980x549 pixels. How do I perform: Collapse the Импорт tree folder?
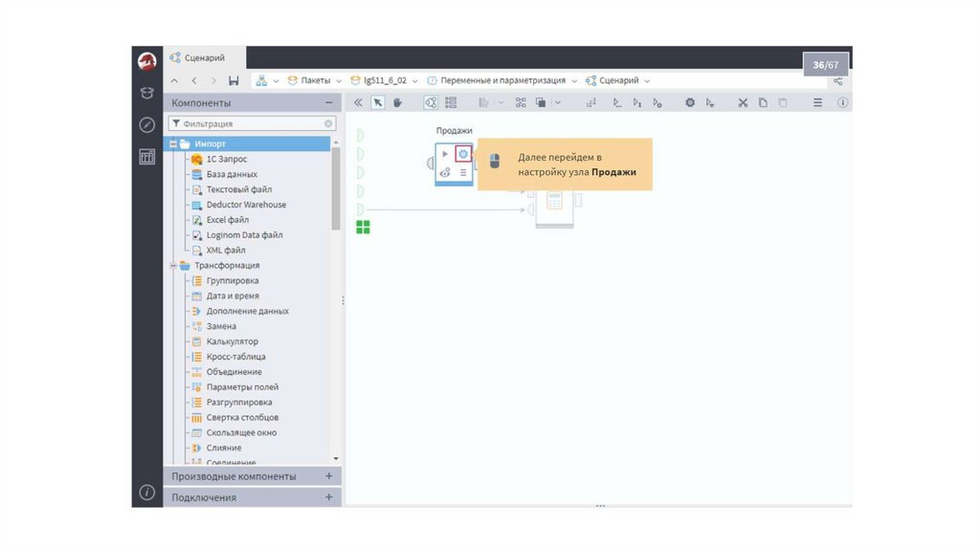click(x=173, y=143)
